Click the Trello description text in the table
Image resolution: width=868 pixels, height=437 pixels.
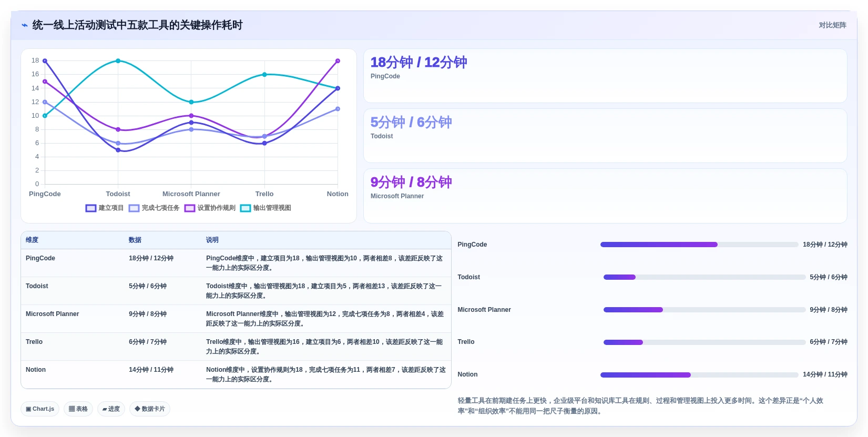325,347
